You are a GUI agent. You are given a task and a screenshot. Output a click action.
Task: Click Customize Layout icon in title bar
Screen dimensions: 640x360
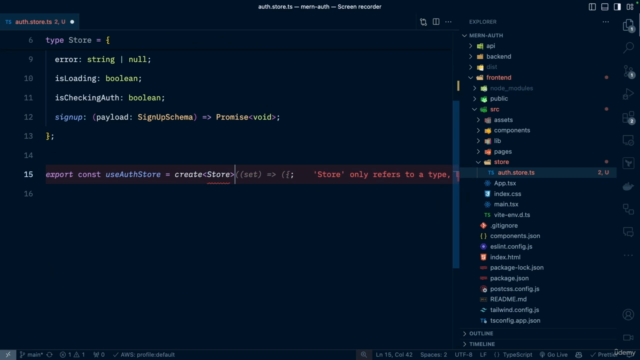629,7
